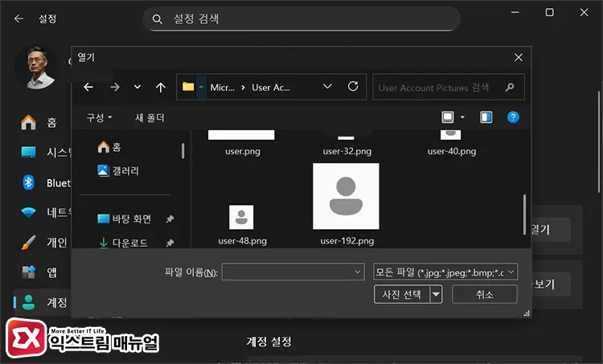
Task: Change the view layout icon
Action: point(448,117)
